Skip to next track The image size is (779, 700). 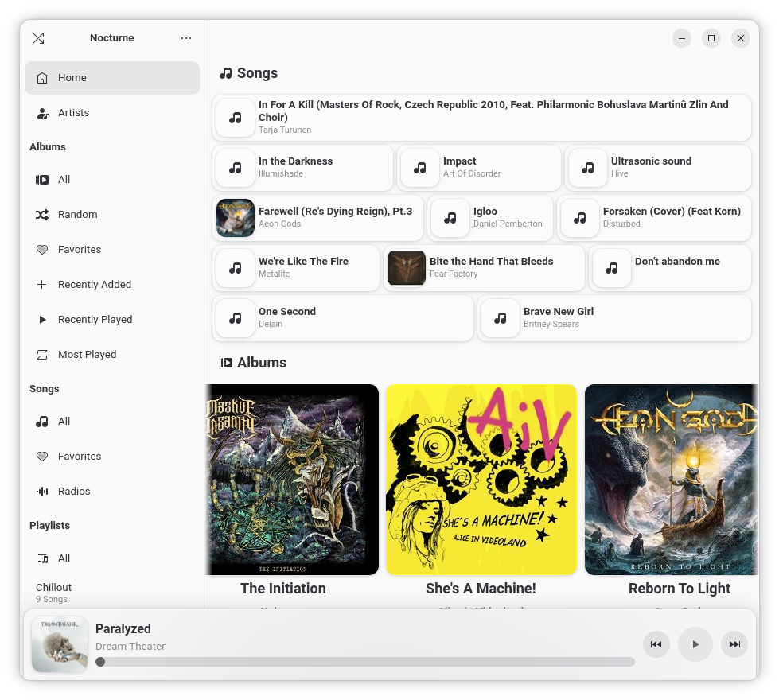click(734, 644)
